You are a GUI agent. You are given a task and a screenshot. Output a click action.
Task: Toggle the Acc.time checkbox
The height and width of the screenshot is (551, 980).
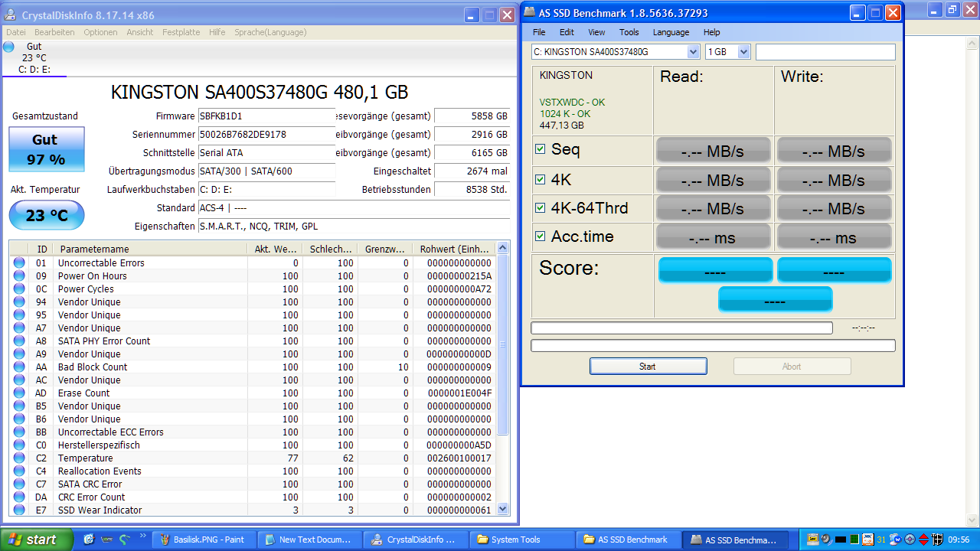pos(540,236)
